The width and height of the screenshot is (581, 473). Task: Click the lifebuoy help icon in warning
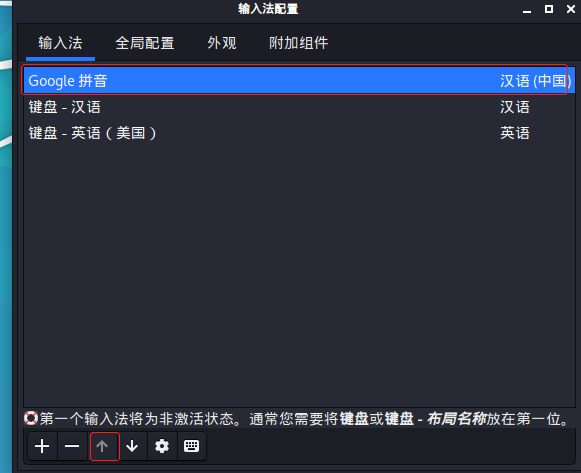31,419
